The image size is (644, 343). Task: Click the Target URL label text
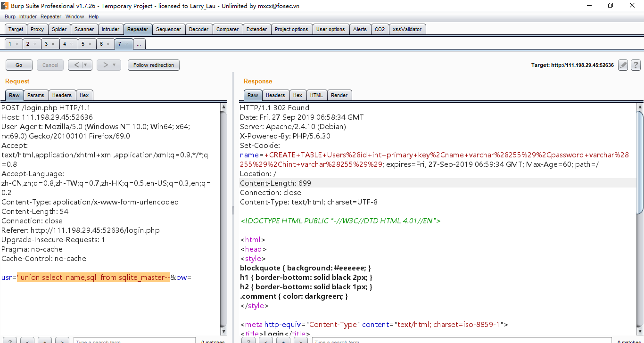pyautogui.click(x=572, y=65)
